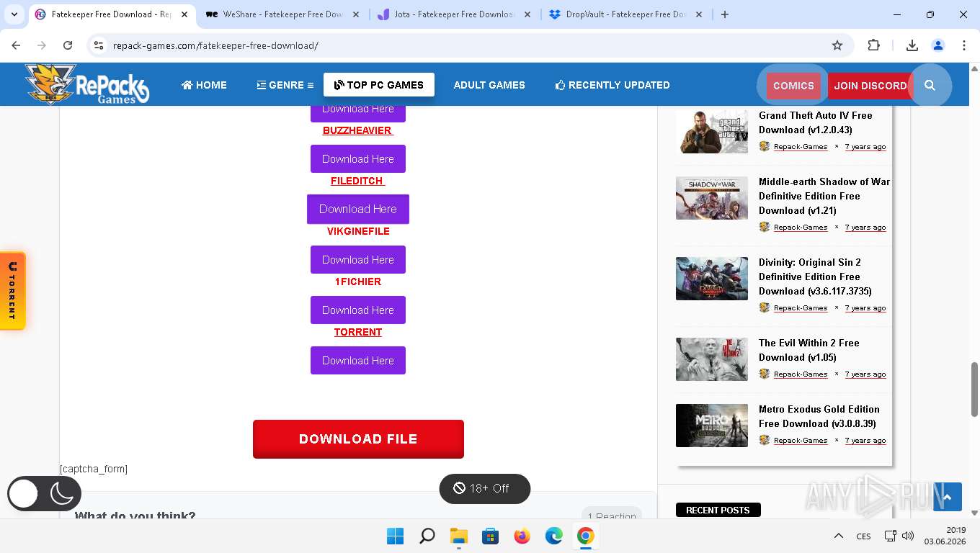Open the volume control in the tray

click(908, 536)
